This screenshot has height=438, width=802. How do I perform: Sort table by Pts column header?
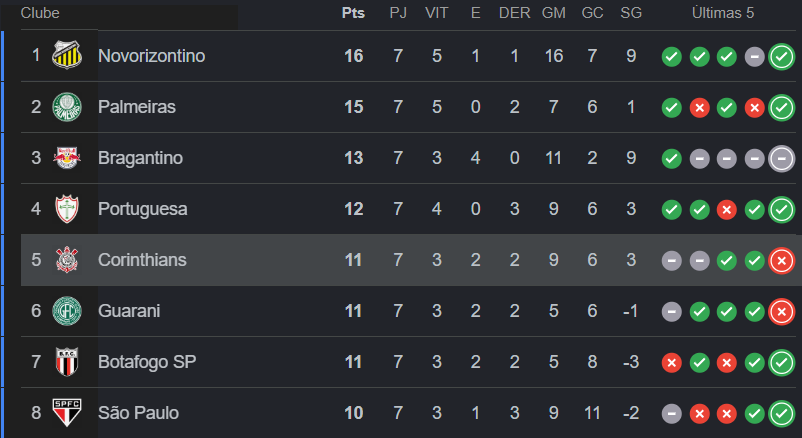353,13
